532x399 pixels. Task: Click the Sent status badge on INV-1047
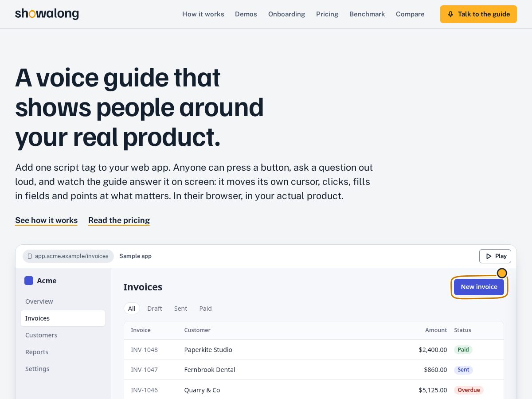coord(463,370)
